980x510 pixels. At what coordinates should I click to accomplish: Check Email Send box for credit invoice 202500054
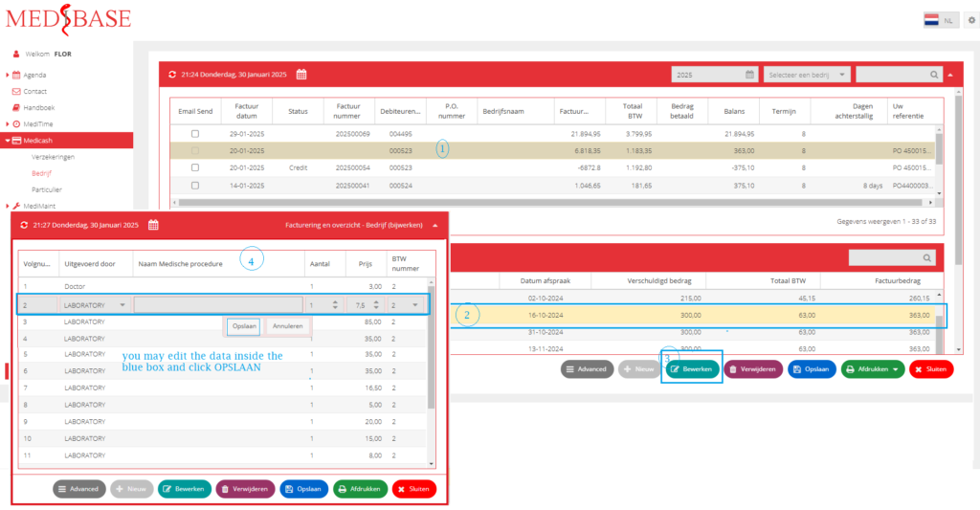pyautogui.click(x=195, y=167)
